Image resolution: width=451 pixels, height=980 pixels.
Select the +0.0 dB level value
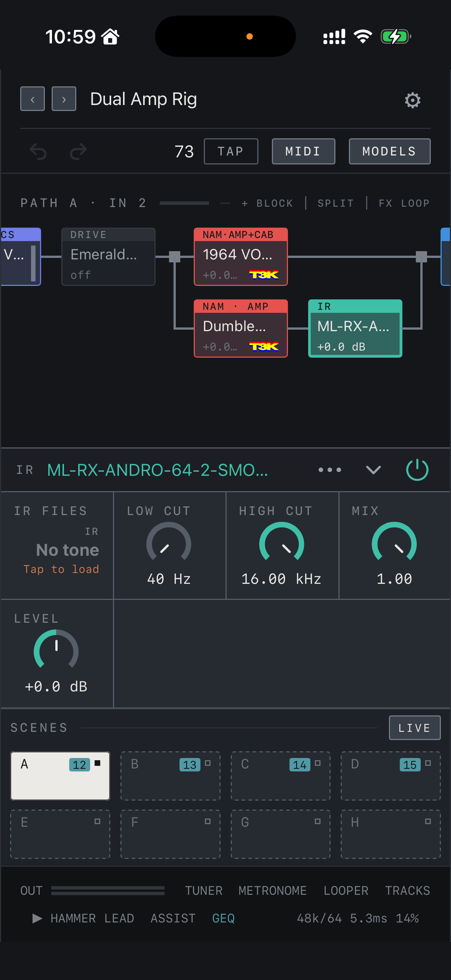point(56,687)
